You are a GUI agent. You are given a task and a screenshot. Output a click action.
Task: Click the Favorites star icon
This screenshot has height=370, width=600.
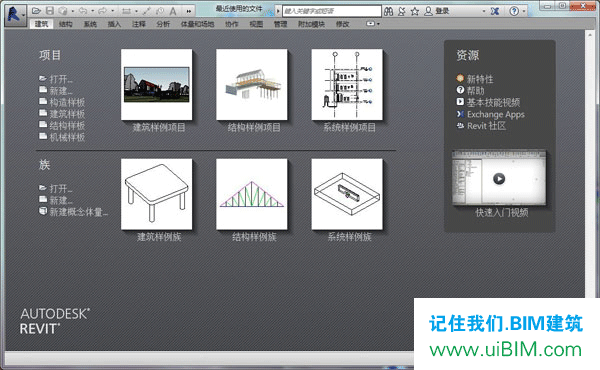point(415,11)
